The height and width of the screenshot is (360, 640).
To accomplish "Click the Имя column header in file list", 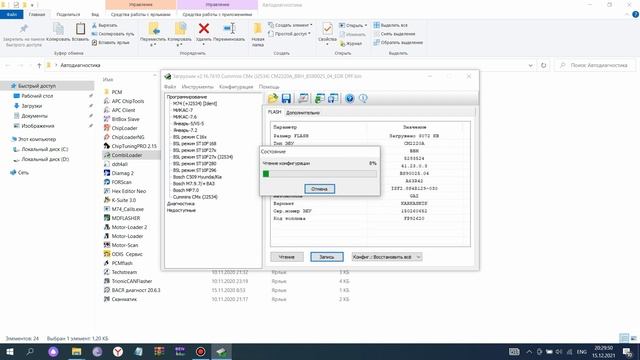I will pyautogui.click(x=108, y=80).
